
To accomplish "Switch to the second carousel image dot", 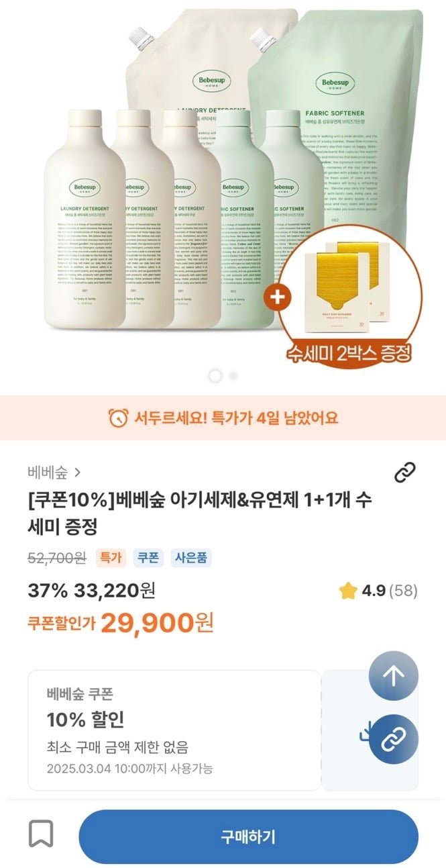I will (x=233, y=376).
